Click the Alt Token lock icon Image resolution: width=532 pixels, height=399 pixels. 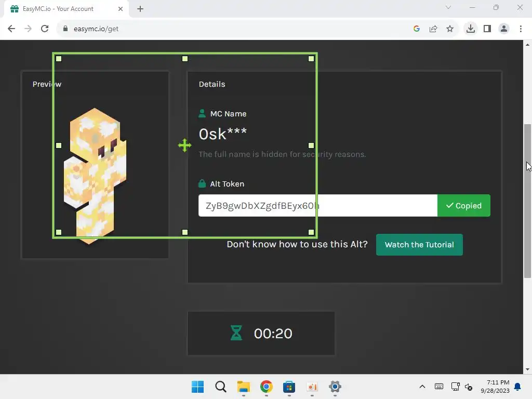point(202,183)
